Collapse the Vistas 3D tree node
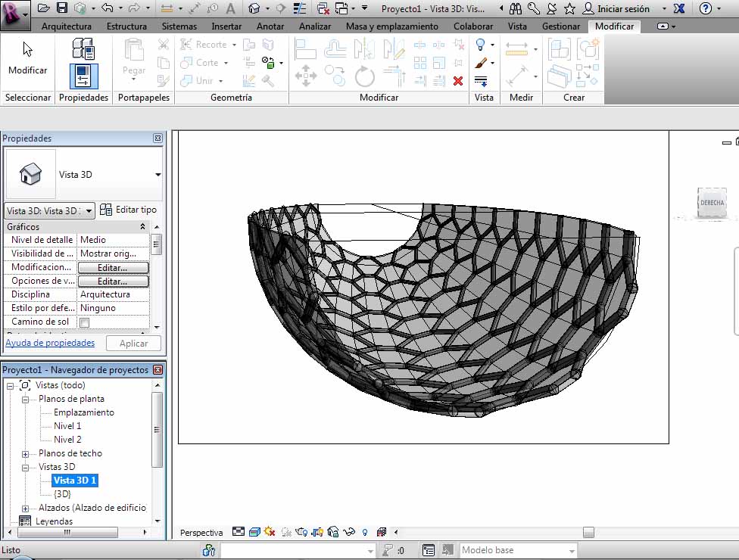 coord(26,467)
